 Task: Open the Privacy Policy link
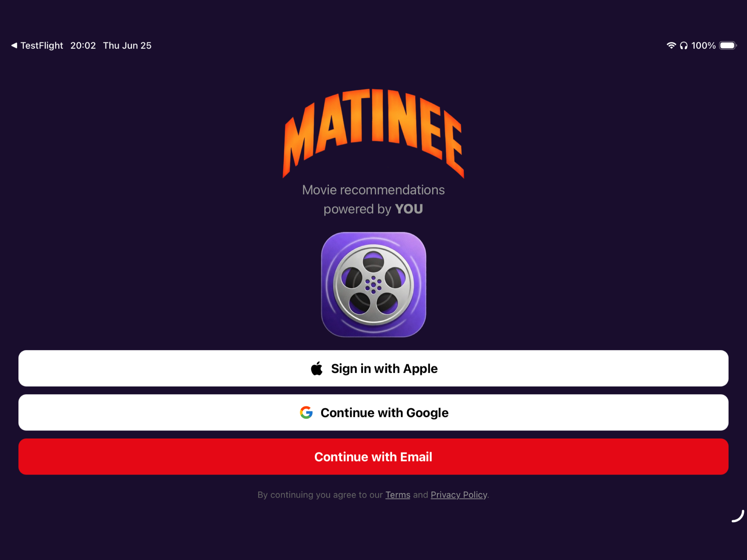pos(459,495)
